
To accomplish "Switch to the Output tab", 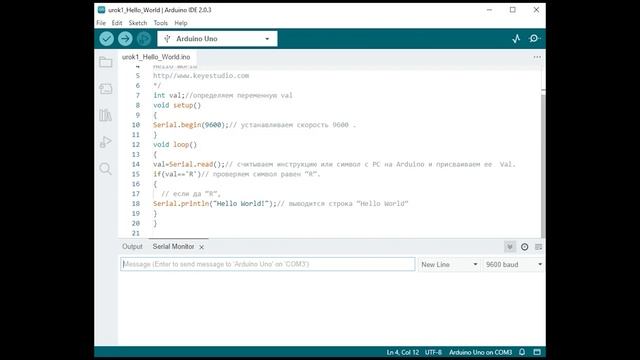I will [132, 247].
